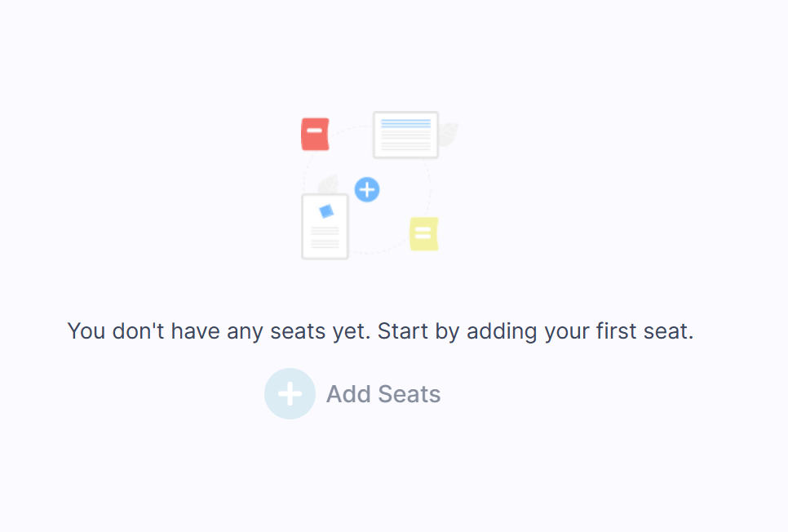
Task: Click the small blue square inside tall document
Action: pyautogui.click(x=326, y=211)
